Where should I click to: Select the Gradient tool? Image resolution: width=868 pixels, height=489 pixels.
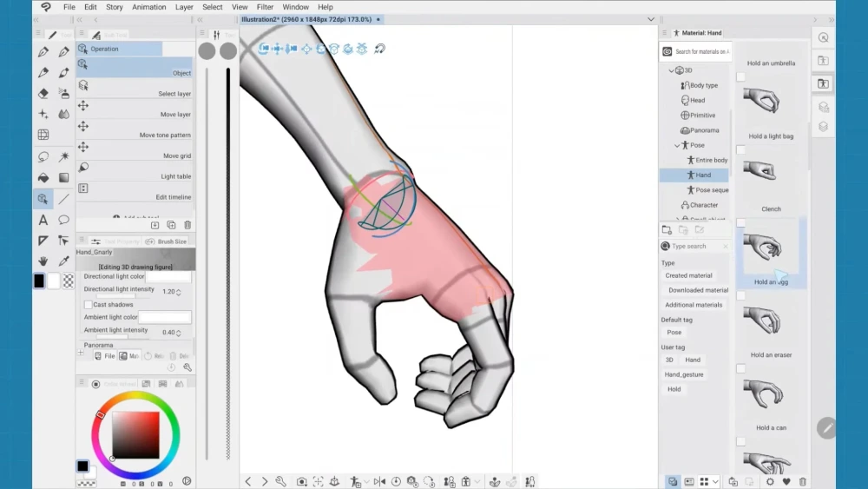tap(63, 178)
